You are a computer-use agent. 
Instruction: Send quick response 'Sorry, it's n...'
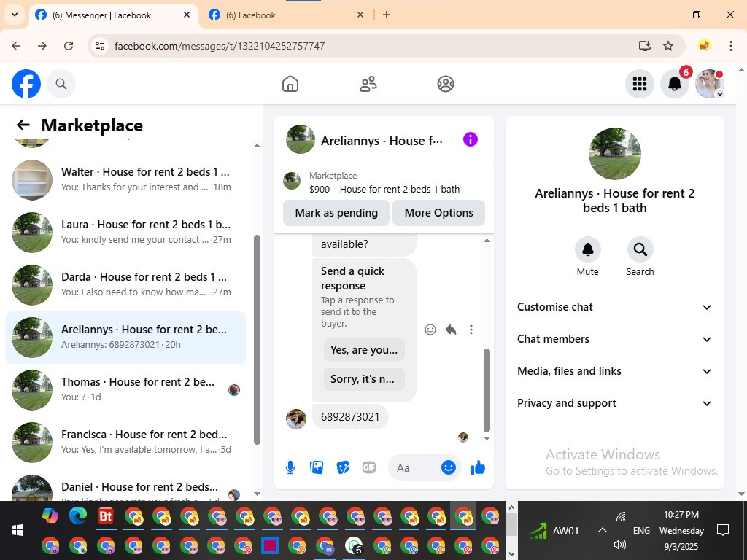(364, 379)
